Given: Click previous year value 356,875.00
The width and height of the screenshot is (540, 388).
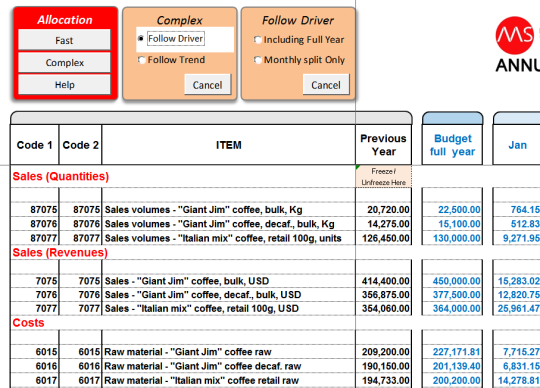Looking at the screenshot, I should [383, 295].
